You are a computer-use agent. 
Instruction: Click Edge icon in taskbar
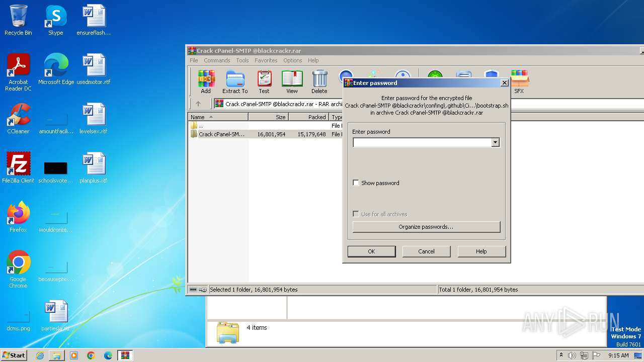108,355
